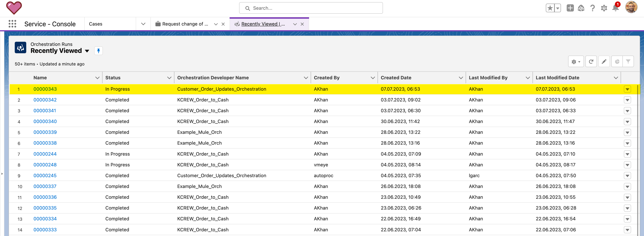Viewport: 644px width, 236px height.
Task: Expand the left utility panel arrow
Action: point(2,174)
